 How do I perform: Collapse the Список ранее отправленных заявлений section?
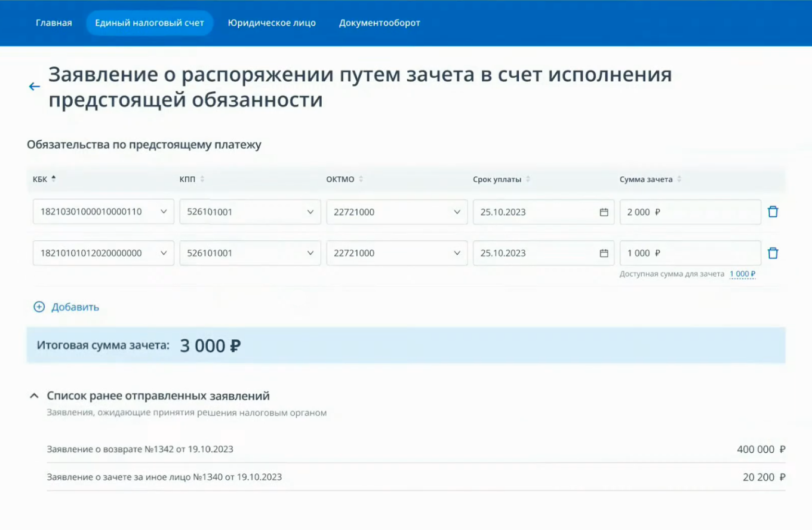35,396
